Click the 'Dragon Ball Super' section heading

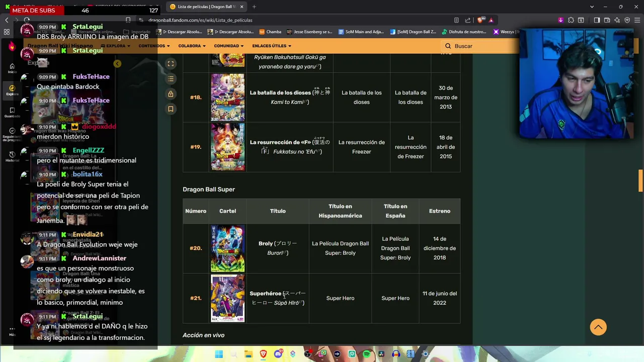pos(209,190)
